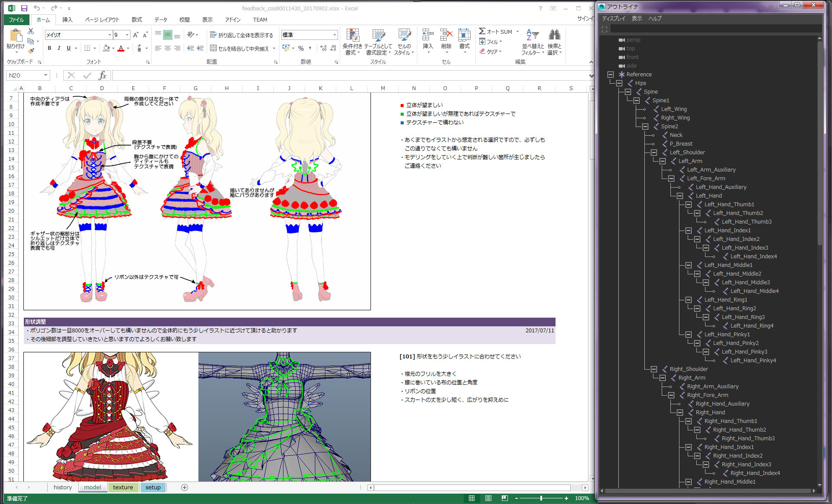Click the Borders icon

(87, 48)
